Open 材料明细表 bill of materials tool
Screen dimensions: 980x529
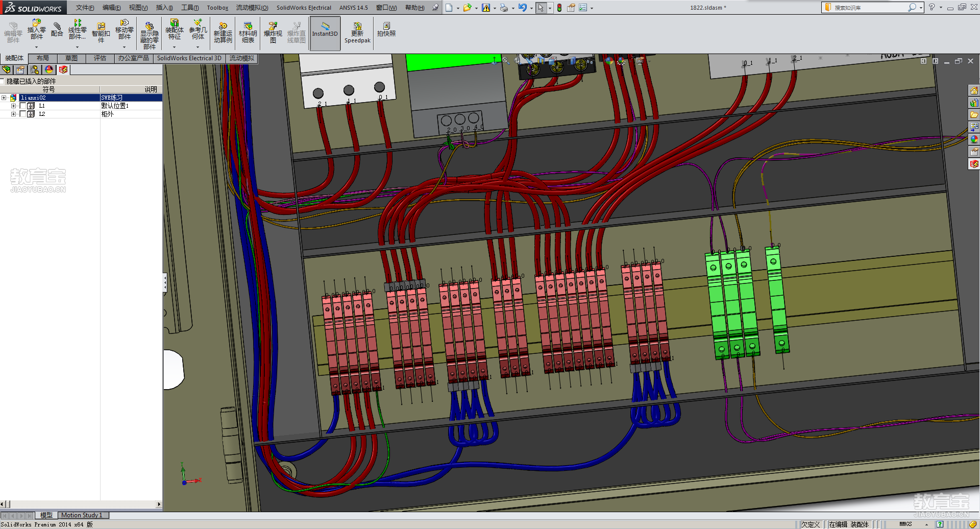point(248,32)
